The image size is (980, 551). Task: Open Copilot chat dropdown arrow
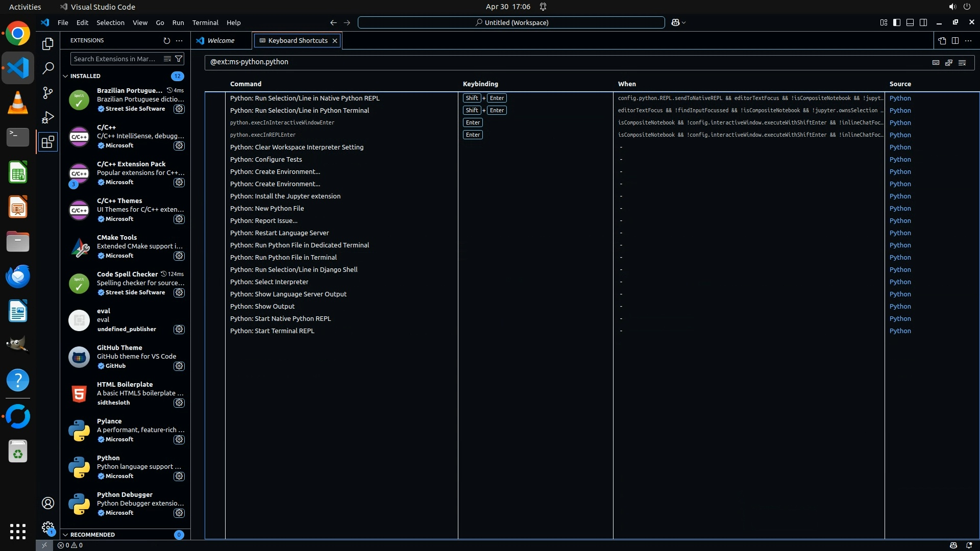[x=684, y=22]
